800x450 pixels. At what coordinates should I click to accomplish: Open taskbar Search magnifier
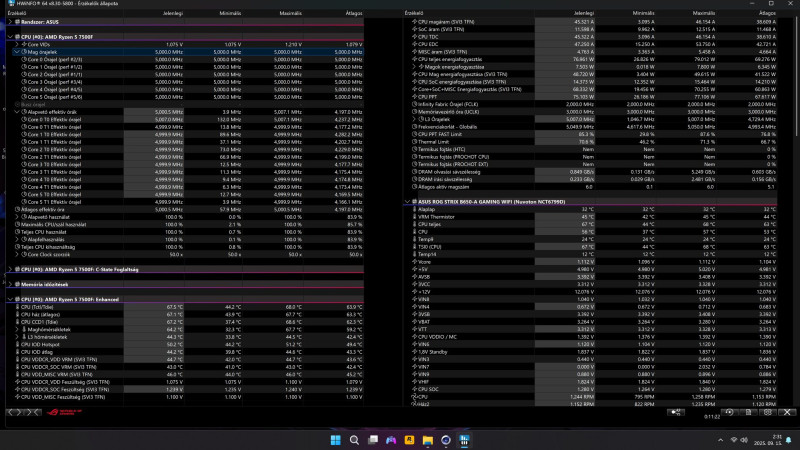pyautogui.click(x=354, y=440)
